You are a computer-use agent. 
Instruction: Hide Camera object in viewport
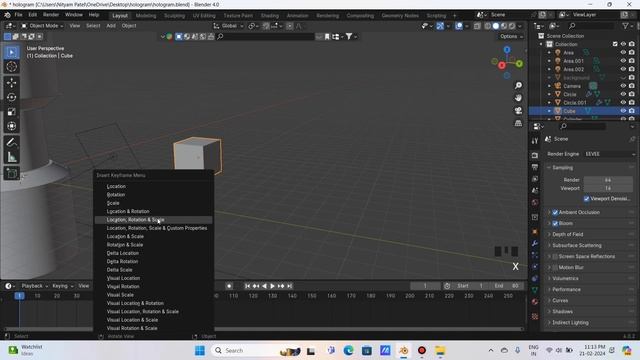point(623,86)
